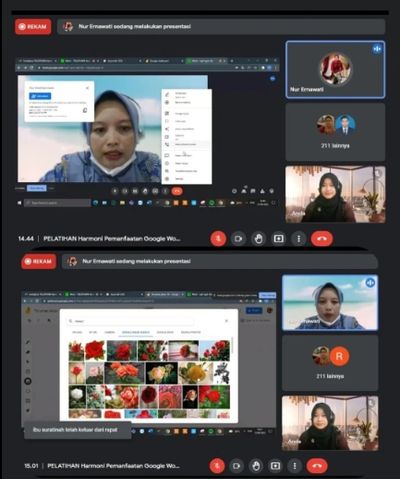
Task: Choose the pencil-icon entry atop the shared options menu
Action: 186,95
